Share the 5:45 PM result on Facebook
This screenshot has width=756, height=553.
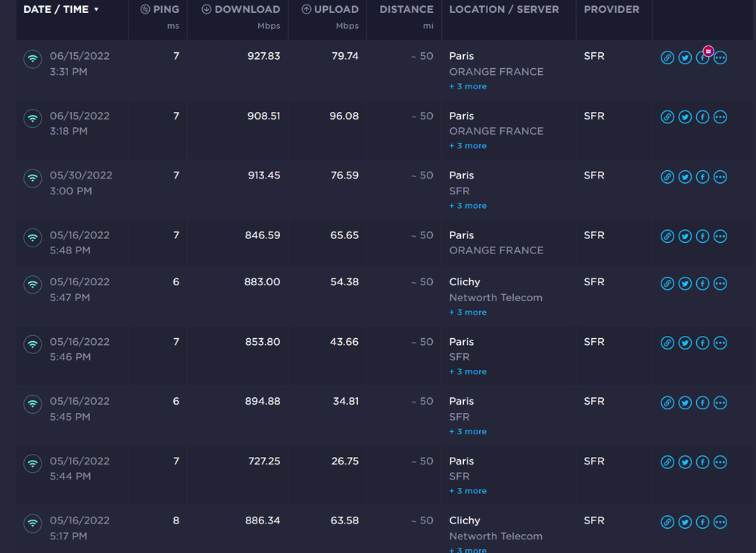click(702, 403)
